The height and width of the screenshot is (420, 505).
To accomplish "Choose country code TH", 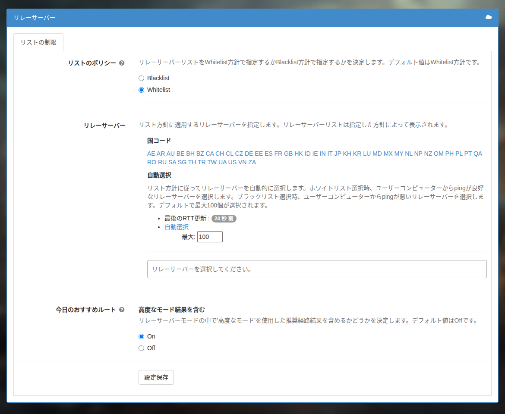I will click(x=192, y=162).
